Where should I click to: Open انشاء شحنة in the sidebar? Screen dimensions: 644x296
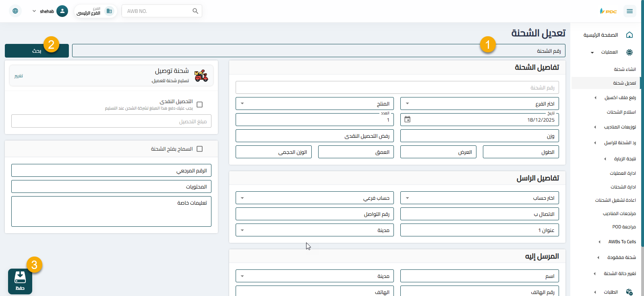coord(625,69)
